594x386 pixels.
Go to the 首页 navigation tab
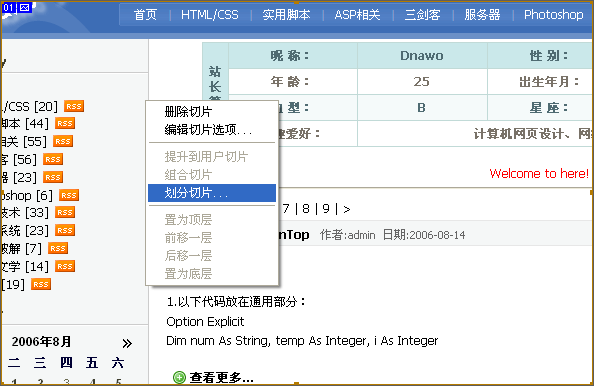pyautogui.click(x=145, y=15)
